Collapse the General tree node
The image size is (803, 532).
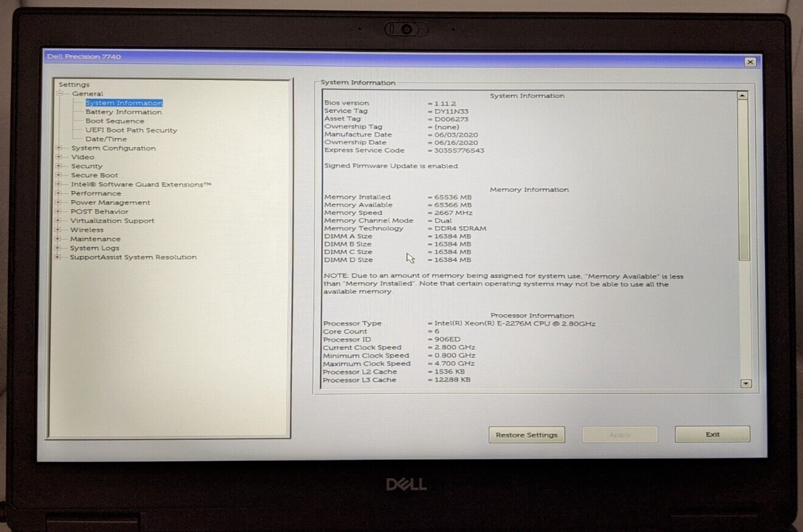(60, 94)
